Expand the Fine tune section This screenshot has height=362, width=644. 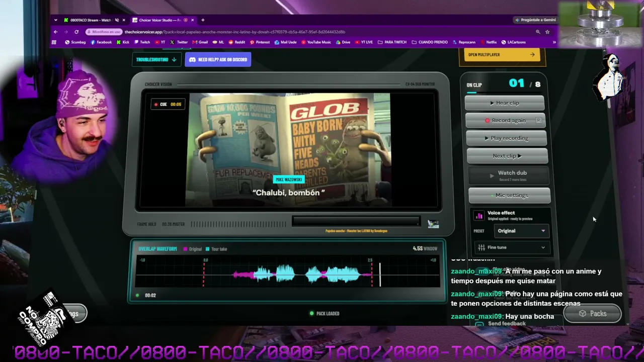click(513, 247)
